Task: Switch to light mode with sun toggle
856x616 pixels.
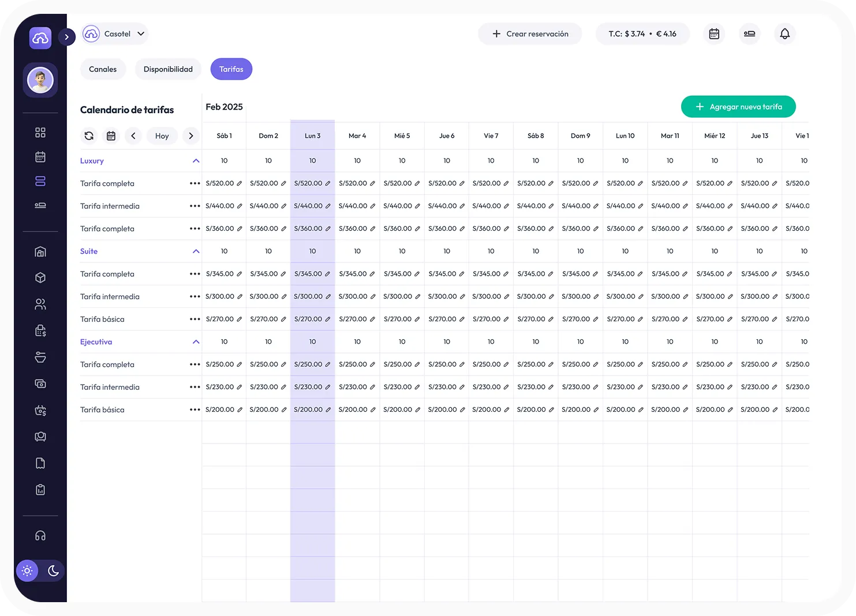Action: click(x=27, y=571)
